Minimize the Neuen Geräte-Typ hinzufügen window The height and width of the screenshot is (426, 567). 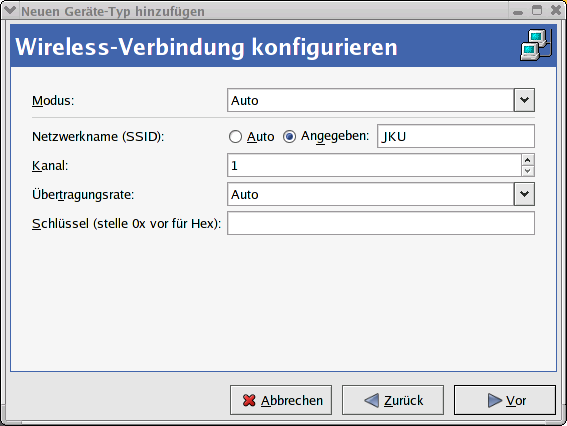[x=518, y=11]
